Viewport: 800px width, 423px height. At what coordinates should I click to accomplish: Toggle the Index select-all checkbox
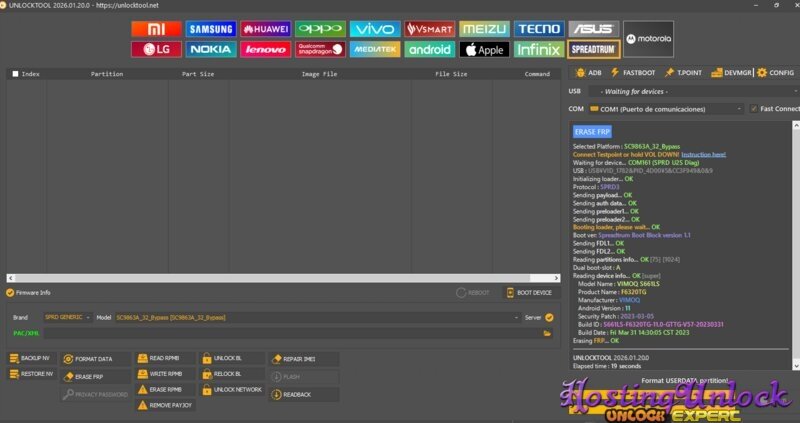tap(15, 74)
